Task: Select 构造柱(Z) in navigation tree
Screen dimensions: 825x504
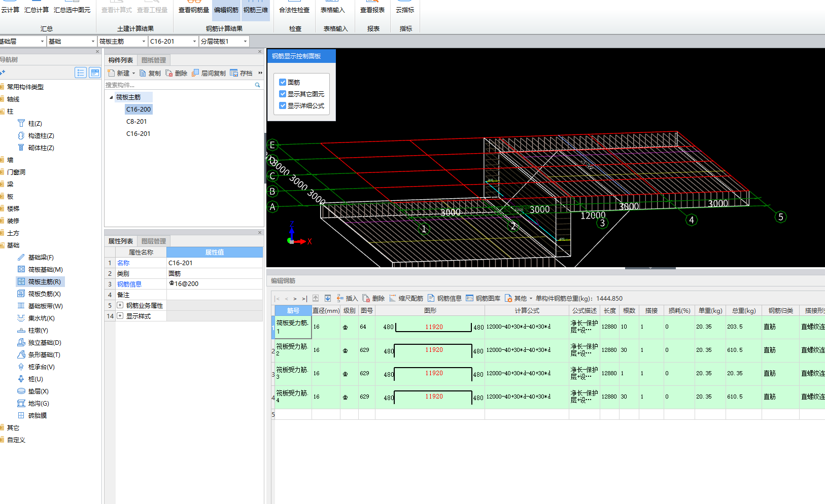Action: [x=41, y=135]
